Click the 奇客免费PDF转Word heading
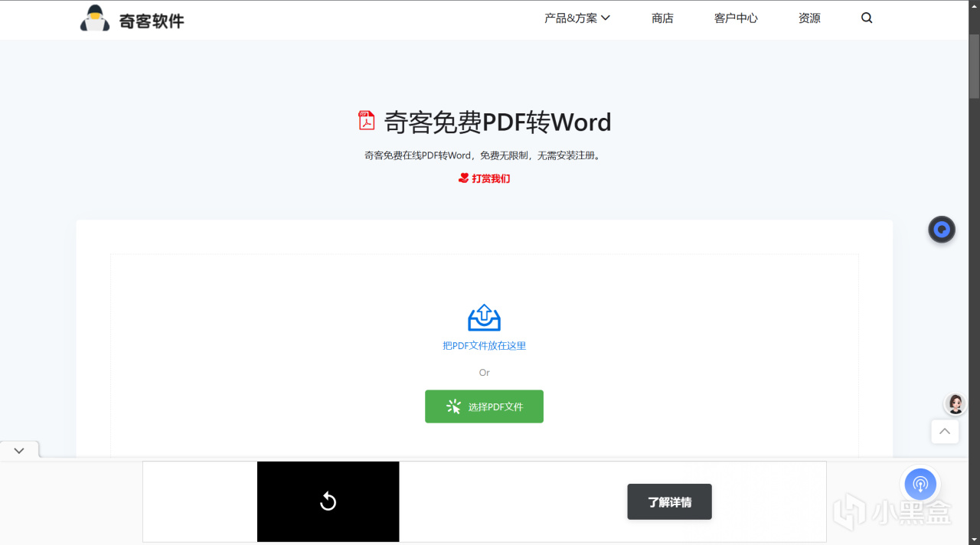Screen dimensions: 980x545 pos(498,122)
